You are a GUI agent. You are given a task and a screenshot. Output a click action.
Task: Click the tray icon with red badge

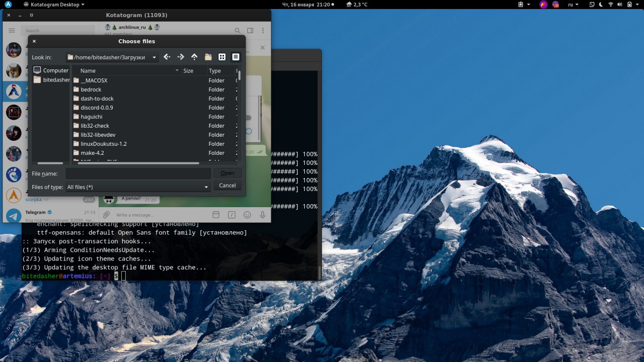[555, 5]
